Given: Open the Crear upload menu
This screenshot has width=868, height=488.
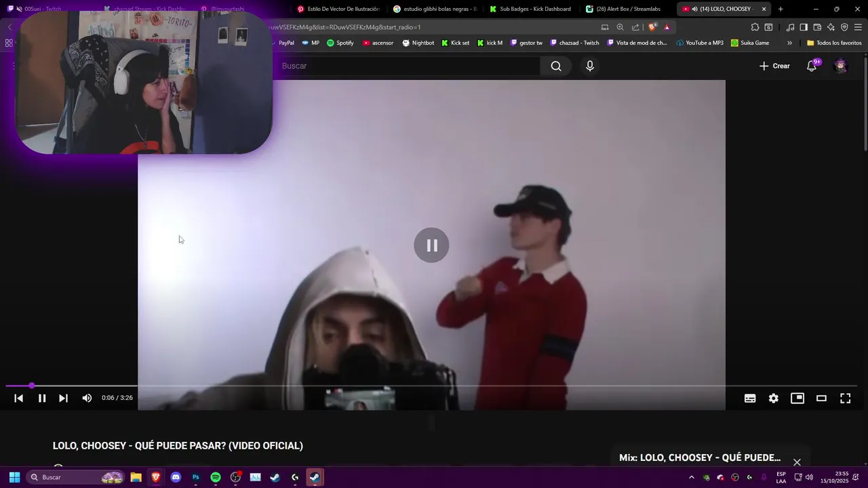Looking at the screenshot, I should (x=774, y=66).
